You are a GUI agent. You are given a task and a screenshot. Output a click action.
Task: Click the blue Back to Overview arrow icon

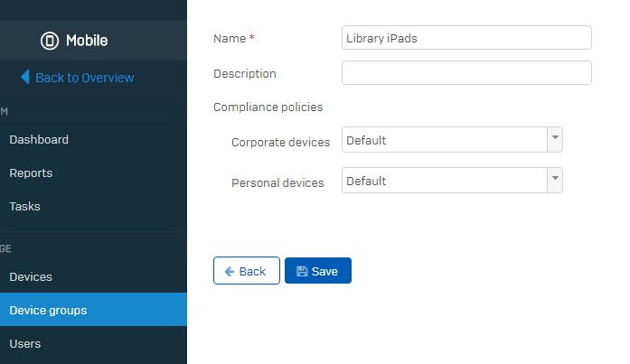pos(25,77)
